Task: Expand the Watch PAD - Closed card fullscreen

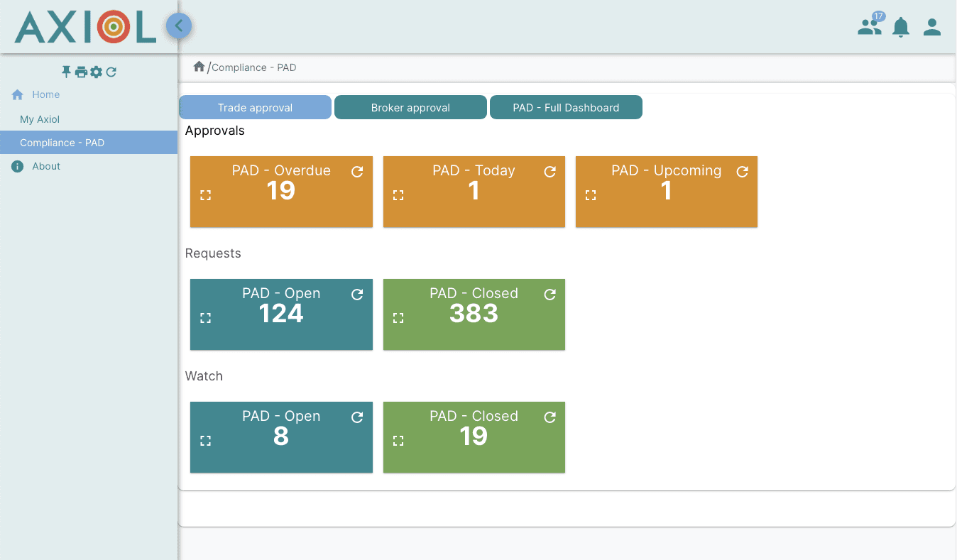Action: (x=398, y=441)
